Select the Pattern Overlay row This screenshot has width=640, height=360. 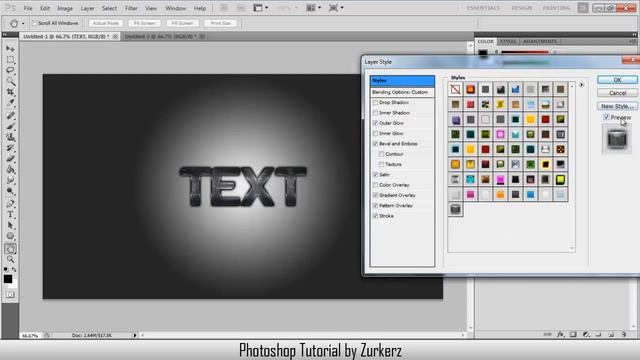[402, 206]
